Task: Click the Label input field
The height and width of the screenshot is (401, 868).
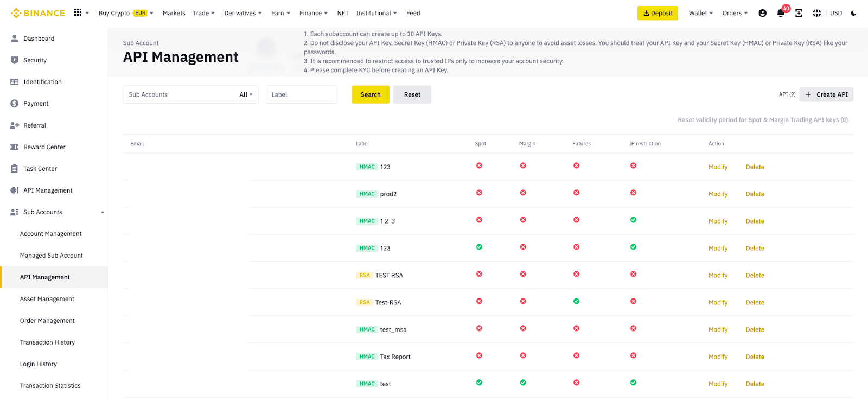Action: pos(301,94)
